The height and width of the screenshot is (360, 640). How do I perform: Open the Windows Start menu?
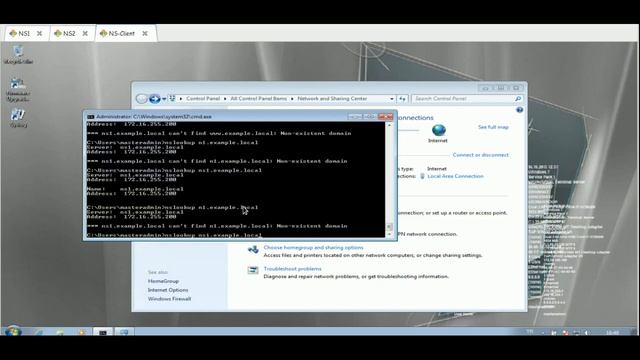click(12, 331)
